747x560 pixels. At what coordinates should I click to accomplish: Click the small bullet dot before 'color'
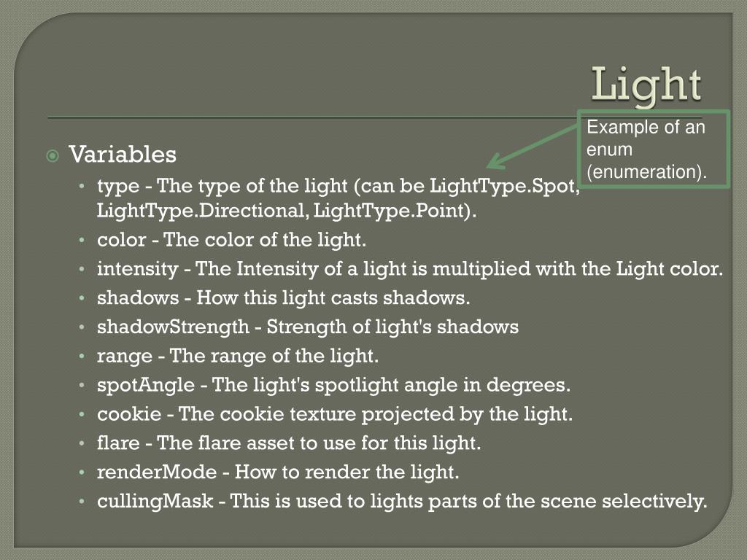82,240
